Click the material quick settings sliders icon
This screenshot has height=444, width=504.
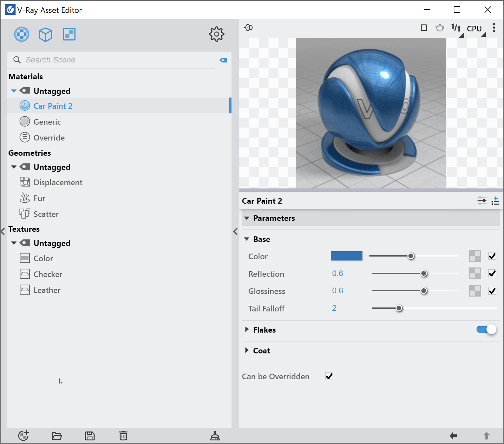pos(482,201)
